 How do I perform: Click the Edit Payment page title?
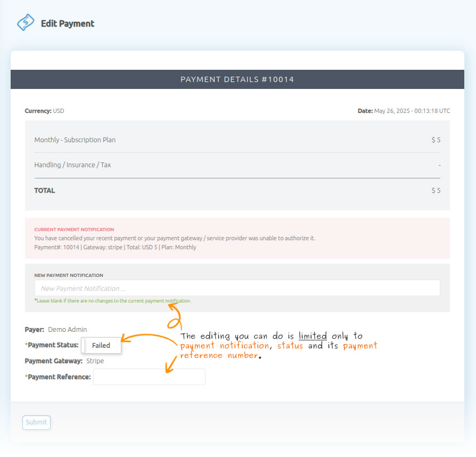[x=68, y=23]
